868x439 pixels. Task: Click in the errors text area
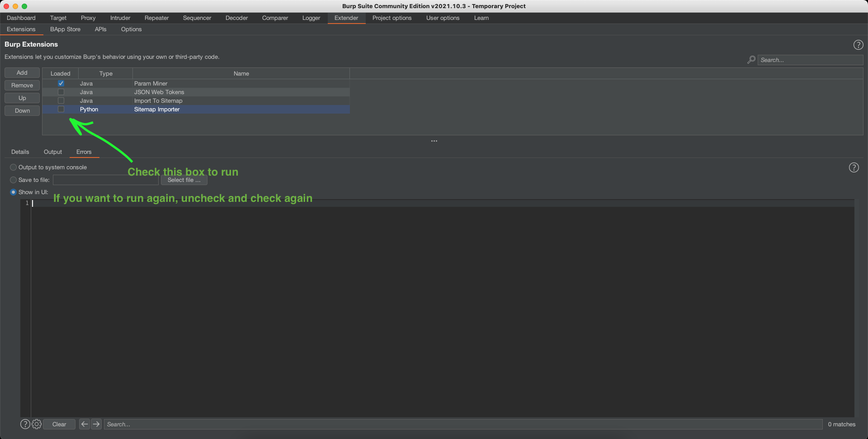[443, 308]
